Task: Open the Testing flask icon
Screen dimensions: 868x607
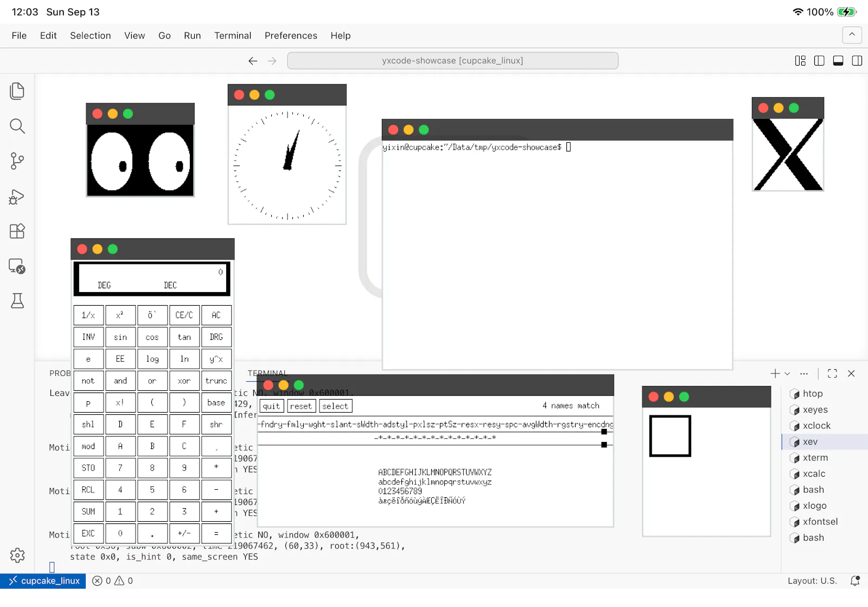Action: pyautogui.click(x=17, y=301)
